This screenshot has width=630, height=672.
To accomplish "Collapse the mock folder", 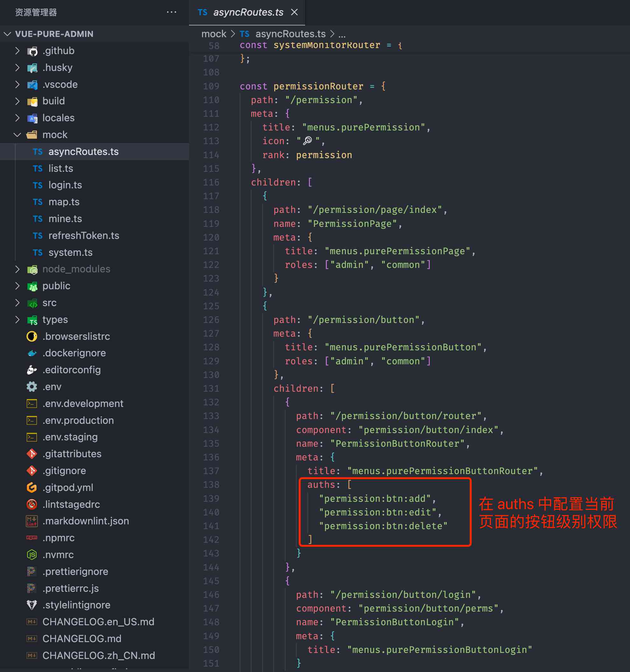I will point(17,135).
